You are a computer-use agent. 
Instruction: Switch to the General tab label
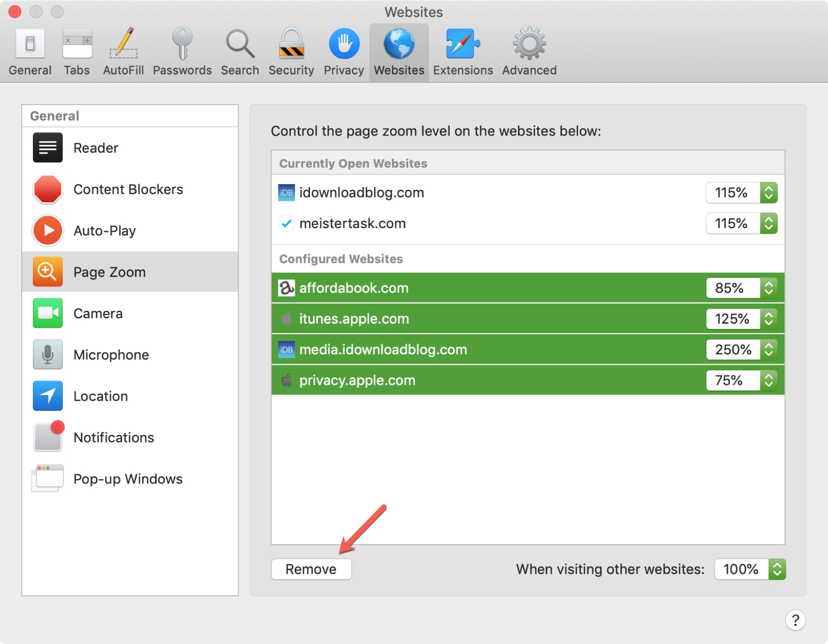(30, 70)
